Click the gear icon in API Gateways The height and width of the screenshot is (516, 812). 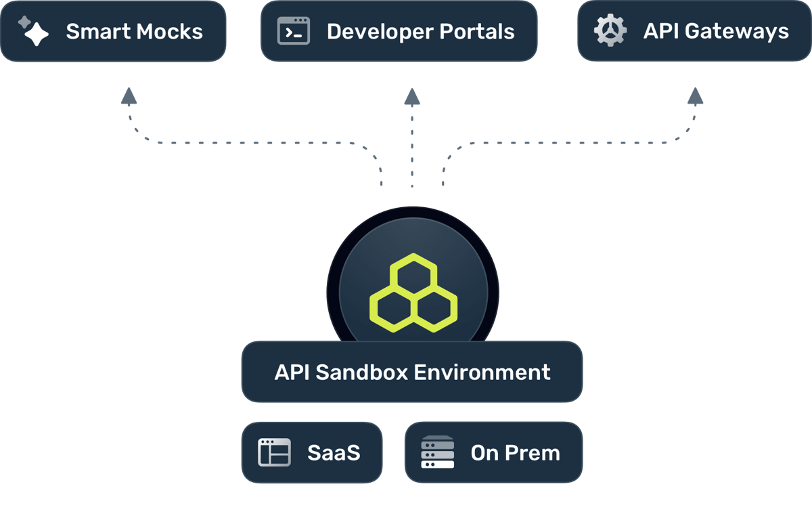point(610,31)
